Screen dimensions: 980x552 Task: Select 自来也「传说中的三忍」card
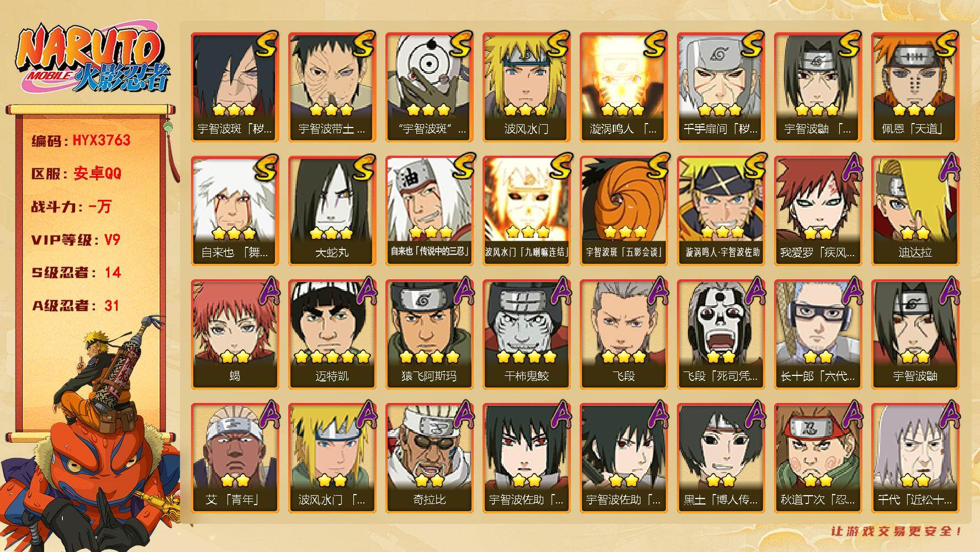pyautogui.click(x=428, y=211)
